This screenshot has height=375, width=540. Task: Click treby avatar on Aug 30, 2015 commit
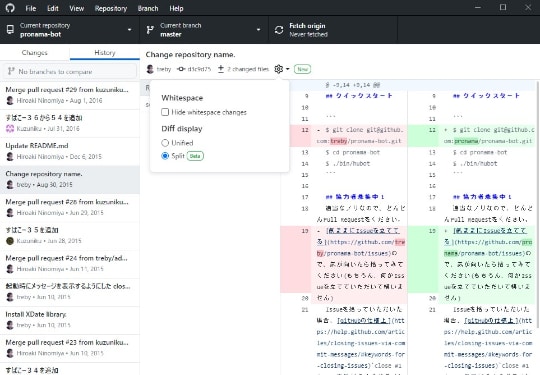coord(10,185)
